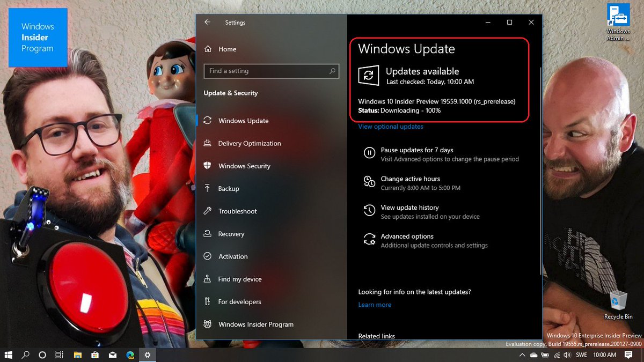Click the Insider Preview 19559.1000 update text
Image resolution: width=644 pixels, height=362 pixels.
tap(437, 101)
